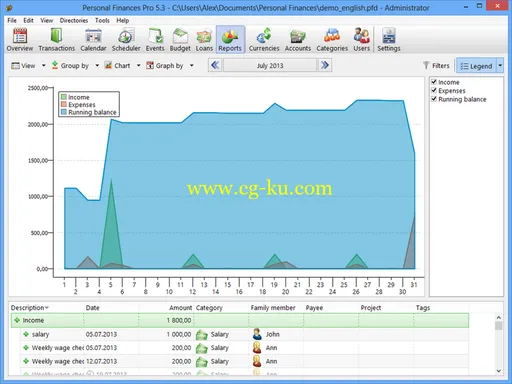Image resolution: width=512 pixels, height=384 pixels.
Task: Click the scroll up arrow of transactions list
Action: coord(498,317)
